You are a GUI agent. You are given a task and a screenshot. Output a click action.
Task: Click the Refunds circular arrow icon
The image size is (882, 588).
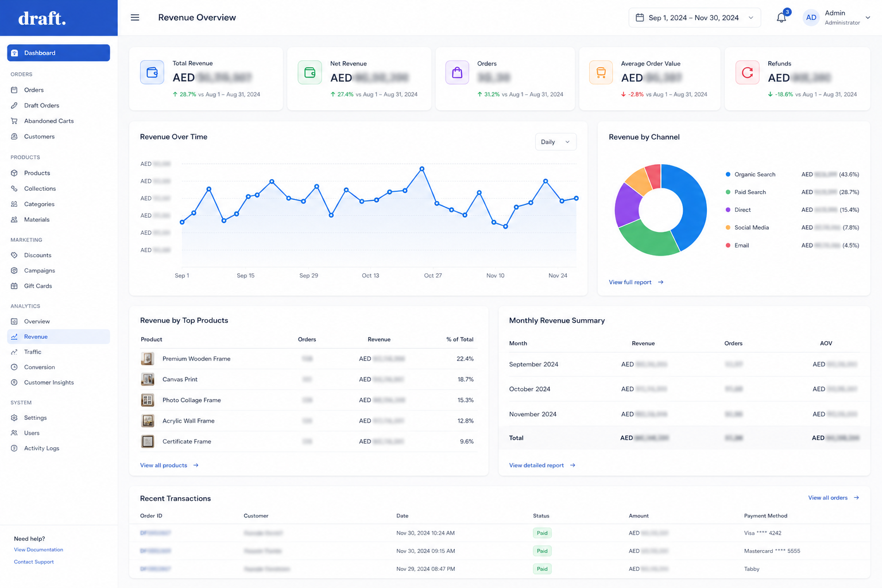tap(747, 72)
